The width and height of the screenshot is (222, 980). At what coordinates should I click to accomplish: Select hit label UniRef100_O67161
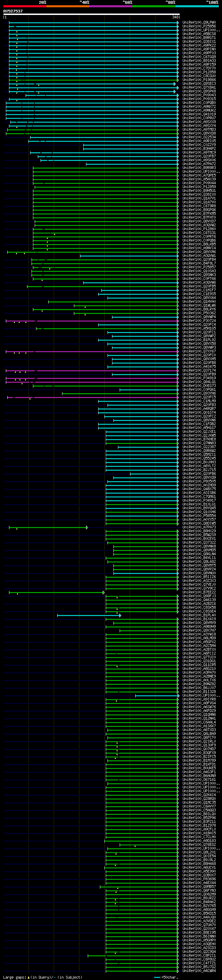click(x=199, y=780)
